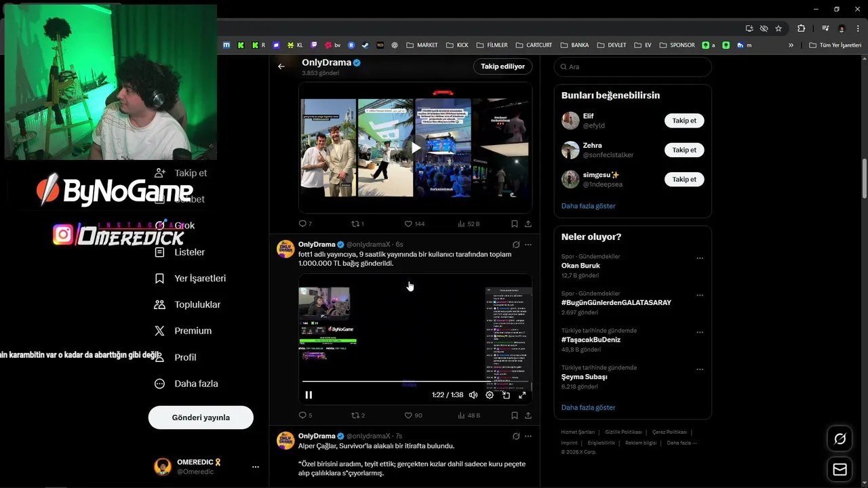Screen dimensions: 868x488
Task: Open the floating Grok button
Action: coord(840,439)
